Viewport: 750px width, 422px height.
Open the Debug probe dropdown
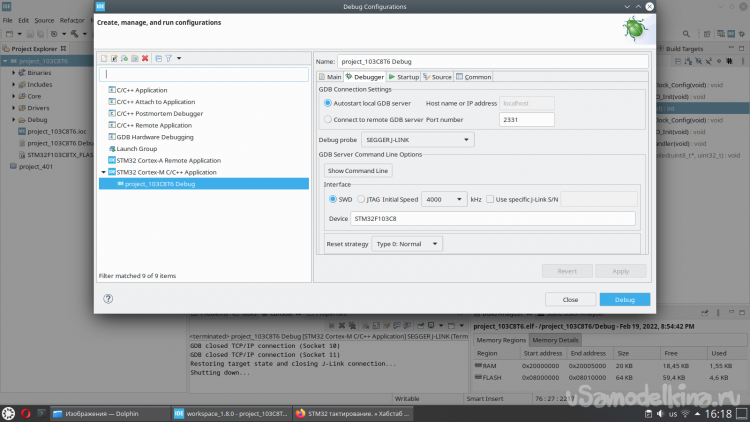[x=417, y=139]
